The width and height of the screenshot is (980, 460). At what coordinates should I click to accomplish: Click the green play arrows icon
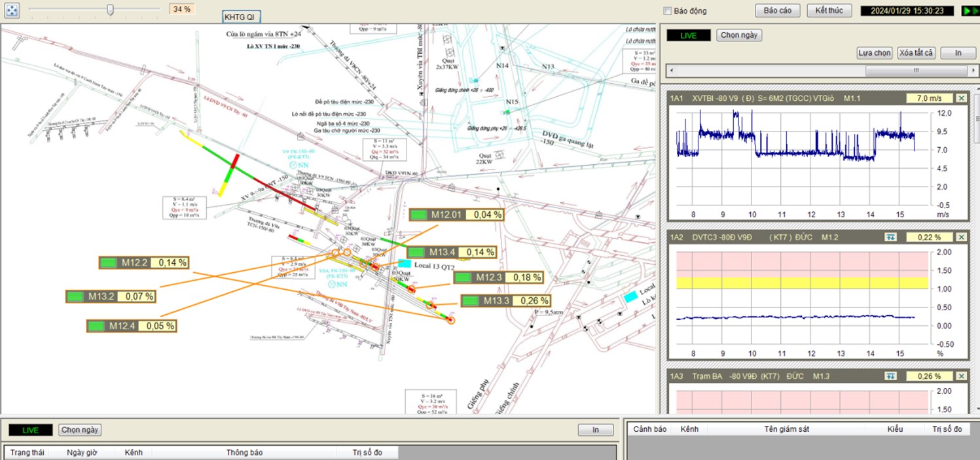(969, 10)
